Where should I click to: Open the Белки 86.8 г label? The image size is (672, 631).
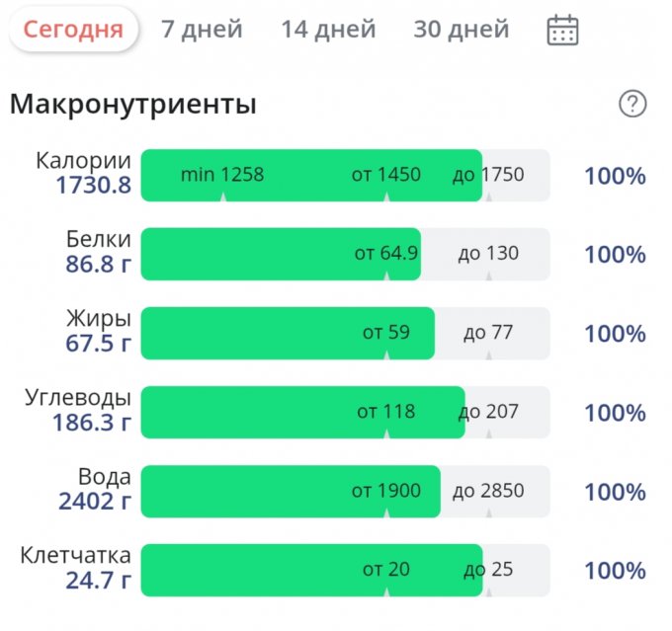click(x=98, y=252)
